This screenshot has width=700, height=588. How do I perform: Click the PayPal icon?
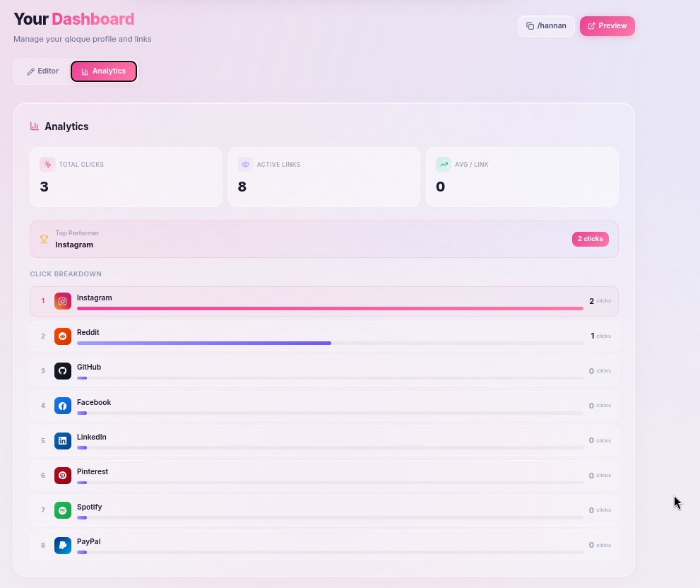coord(63,545)
